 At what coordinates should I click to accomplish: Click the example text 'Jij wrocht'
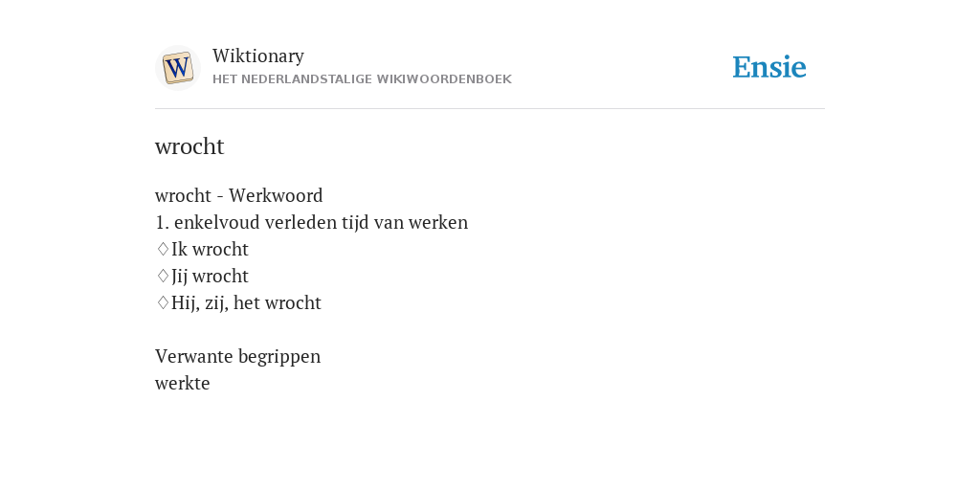(x=210, y=277)
